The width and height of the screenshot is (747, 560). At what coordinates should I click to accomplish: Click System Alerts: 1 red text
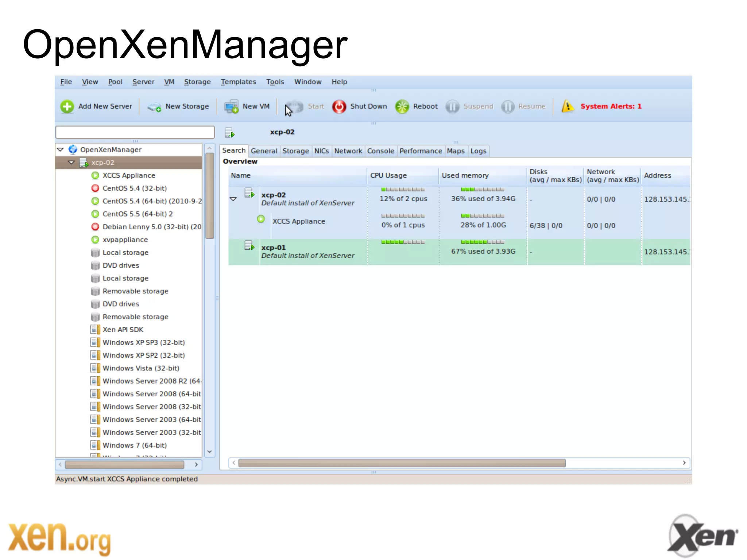tap(611, 106)
